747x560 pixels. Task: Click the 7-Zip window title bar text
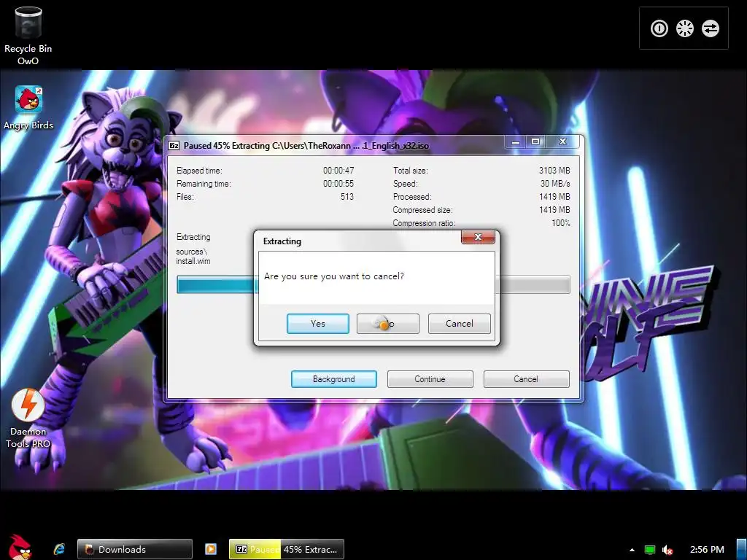coord(306,146)
